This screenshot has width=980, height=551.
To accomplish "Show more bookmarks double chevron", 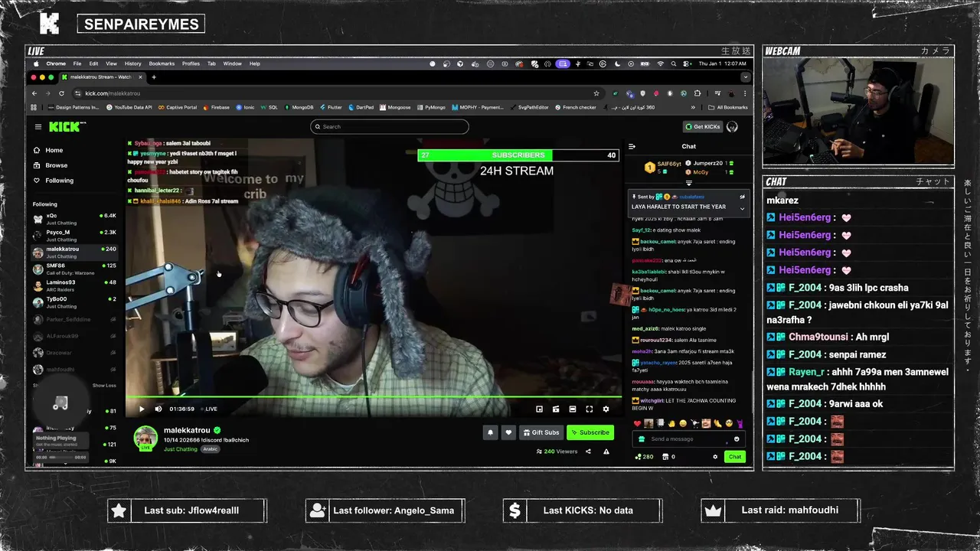I will tap(693, 107).
